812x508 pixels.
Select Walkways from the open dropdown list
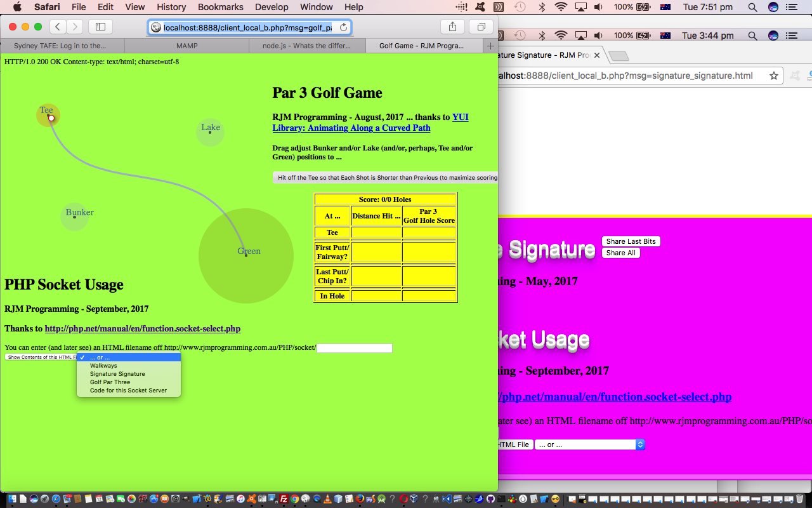[103, 365]
